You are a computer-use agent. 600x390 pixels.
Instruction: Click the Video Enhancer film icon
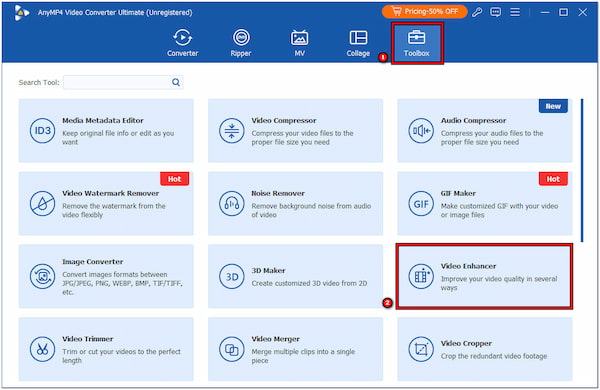[x=421, y=276]
